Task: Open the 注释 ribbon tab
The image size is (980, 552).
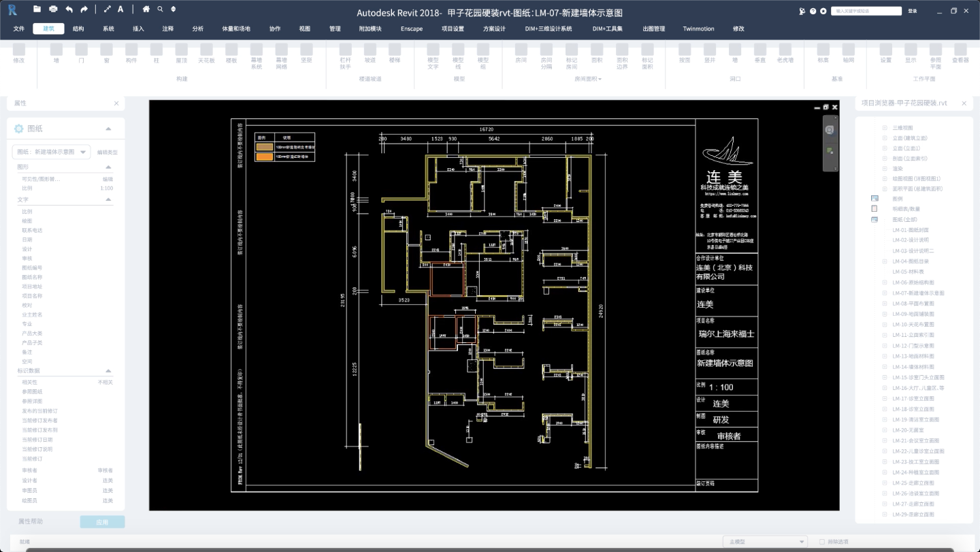Action: [168, 29]
